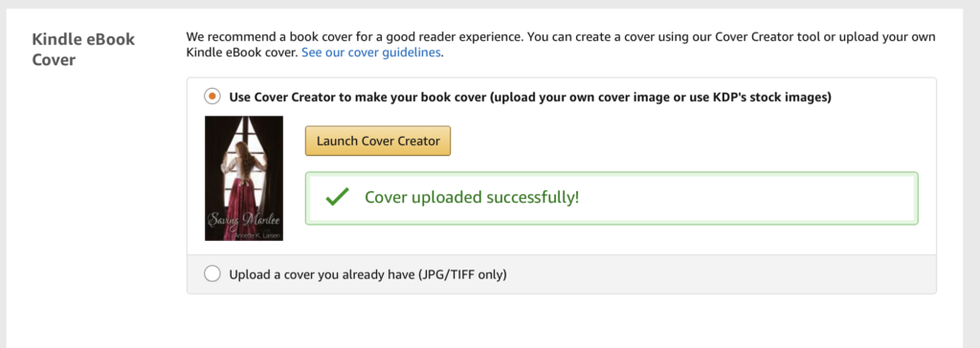This screenshot has height=348, width=980.
Task: Click the Launch Cover Creator button
Action: (377, 141)
